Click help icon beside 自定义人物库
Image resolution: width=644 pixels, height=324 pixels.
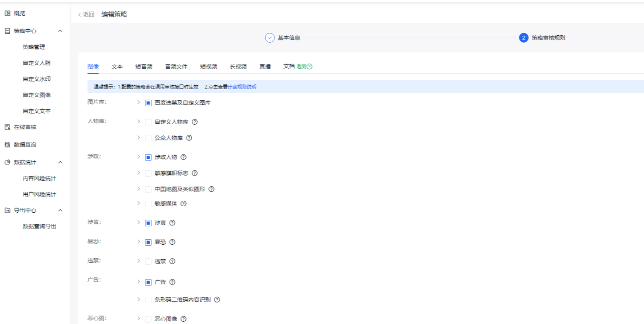(x=195, y=122)
